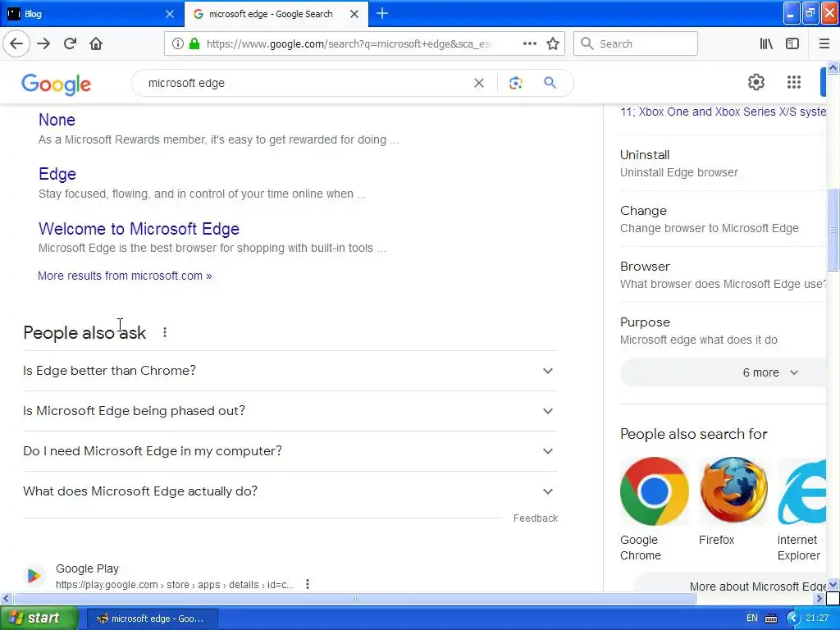Viewport: 840px width, 630px height.
Task: Expand 'Do I need Microsoft Edge in my computer?'
Action: coord(290,451)
